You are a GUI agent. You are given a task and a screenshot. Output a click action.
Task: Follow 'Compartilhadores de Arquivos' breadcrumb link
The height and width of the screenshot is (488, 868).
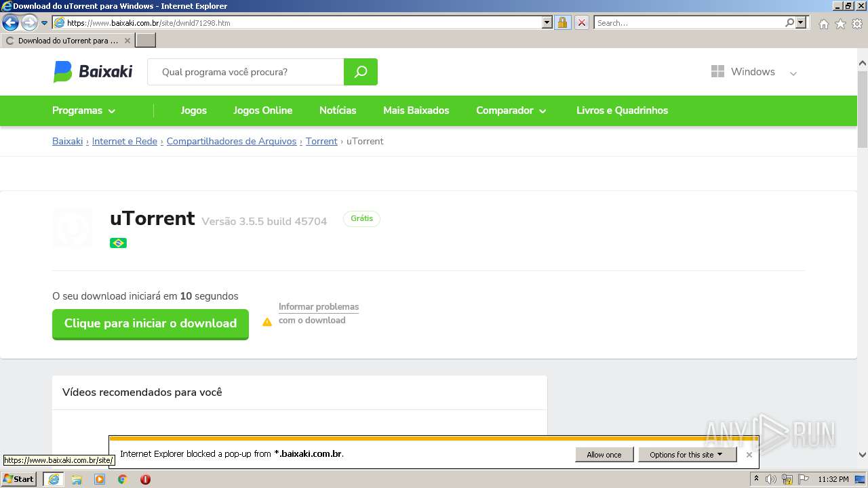pyautogui.click(x=231, y=141)
